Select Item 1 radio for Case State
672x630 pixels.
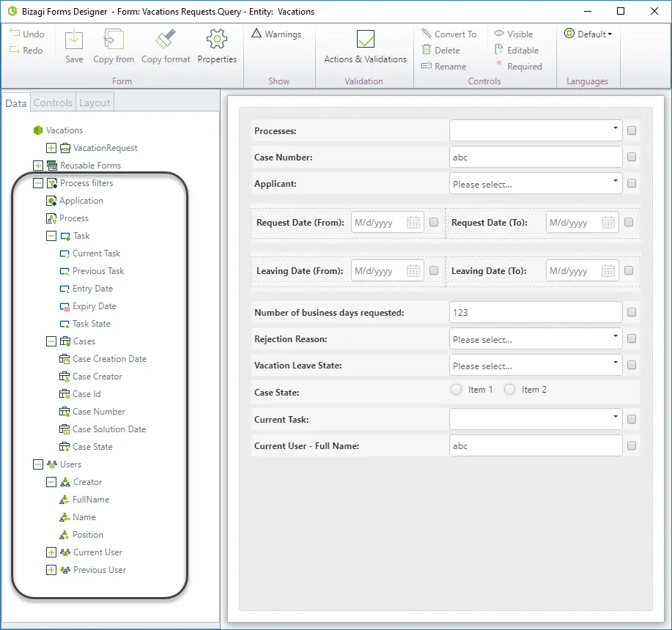[456, 389]
